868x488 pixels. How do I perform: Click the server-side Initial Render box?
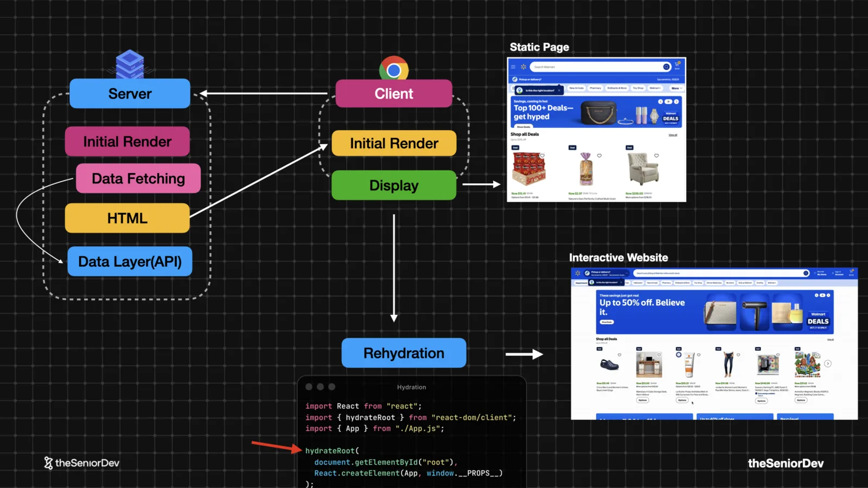(127, 142)
